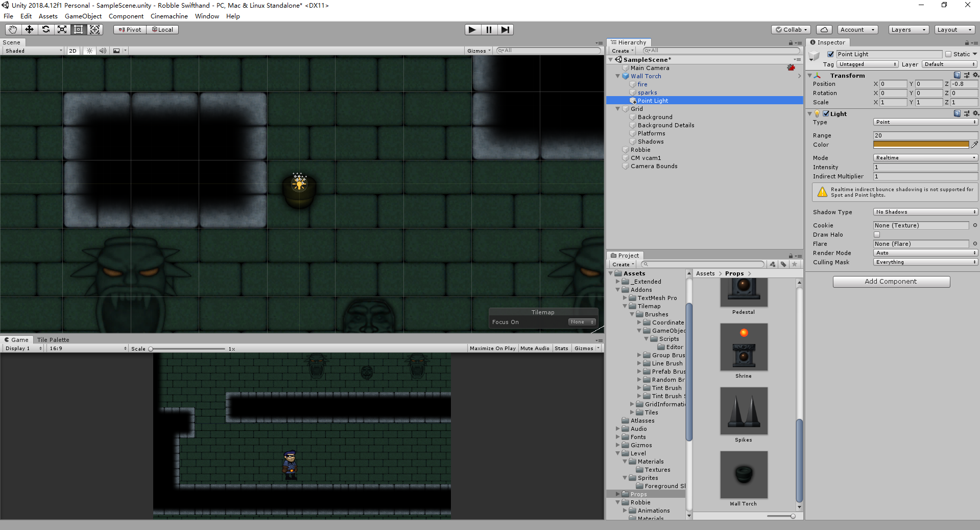
Task: Click the light Color swatch
Action: tap(921, 145)
